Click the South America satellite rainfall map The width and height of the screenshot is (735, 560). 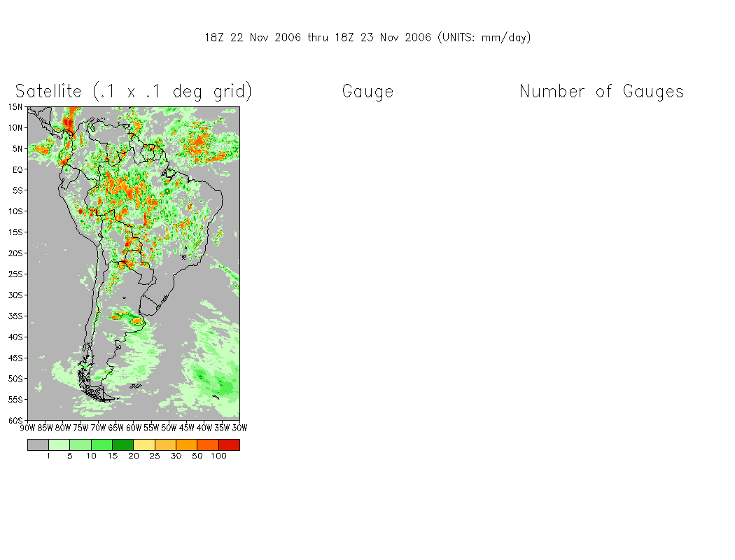pyautogui.click(x=134, y=263)
